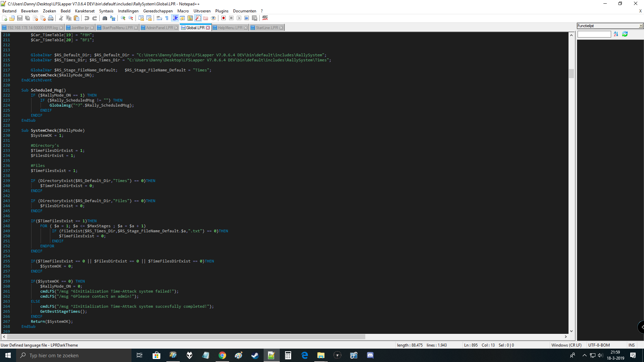Click the spell check ABC icon
Viewport: 644px width, 362px height.
click(x=265, y=18)
